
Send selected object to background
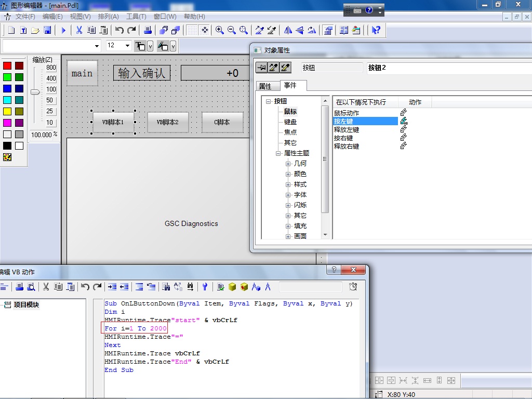(x=176, y=31)
